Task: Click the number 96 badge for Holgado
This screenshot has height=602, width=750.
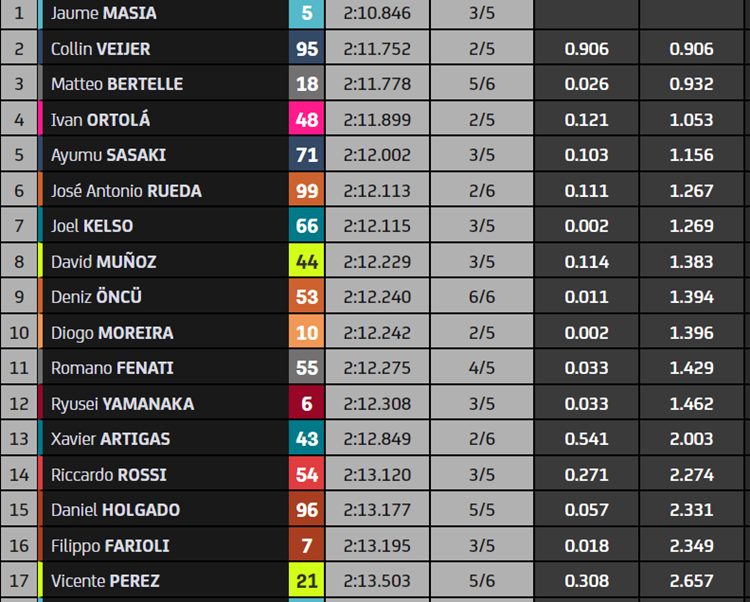Action: 307,510
